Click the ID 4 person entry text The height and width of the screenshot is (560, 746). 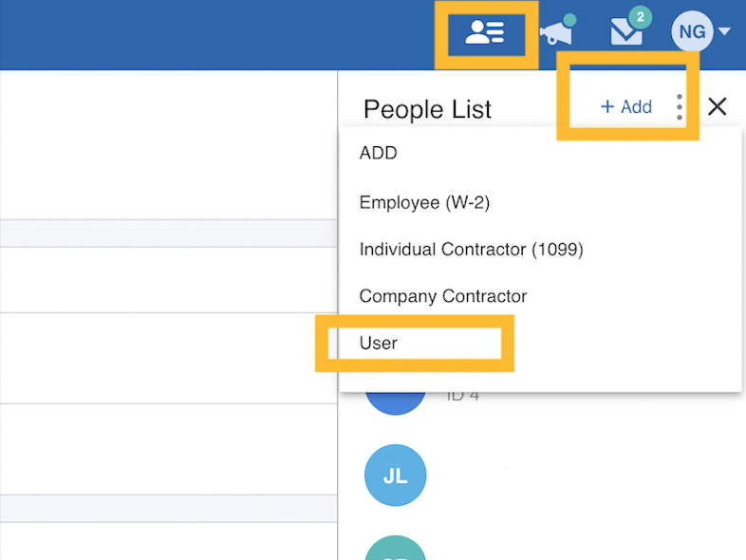tap(463, 395)
